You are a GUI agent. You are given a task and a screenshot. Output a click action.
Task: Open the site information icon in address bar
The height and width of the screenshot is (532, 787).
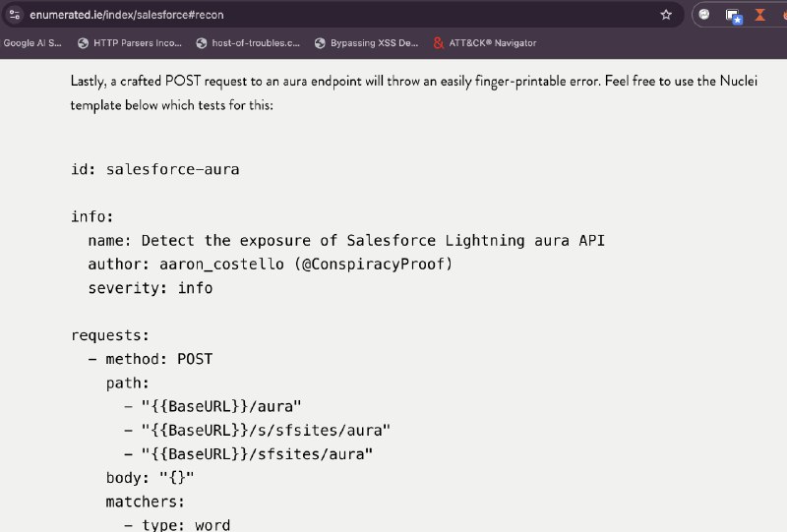click(x=15, y=15)
